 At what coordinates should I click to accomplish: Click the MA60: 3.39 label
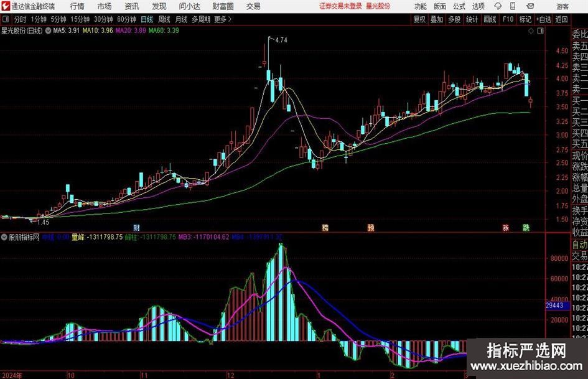click(164, 30)
